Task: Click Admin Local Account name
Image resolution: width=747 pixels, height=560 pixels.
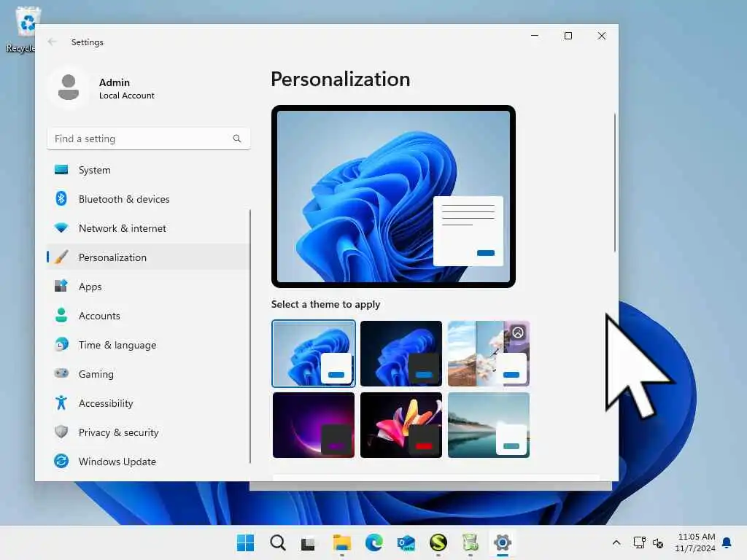Action: point(127,88)
